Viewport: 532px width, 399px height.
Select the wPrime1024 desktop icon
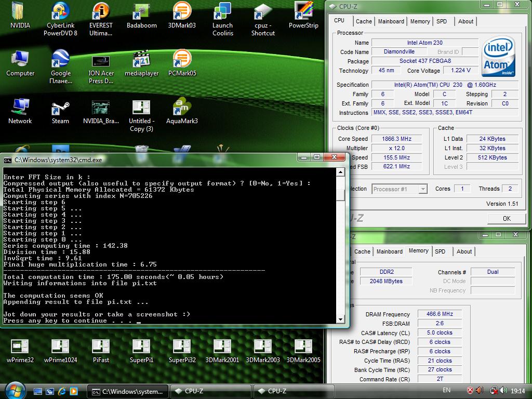(60, 351)
